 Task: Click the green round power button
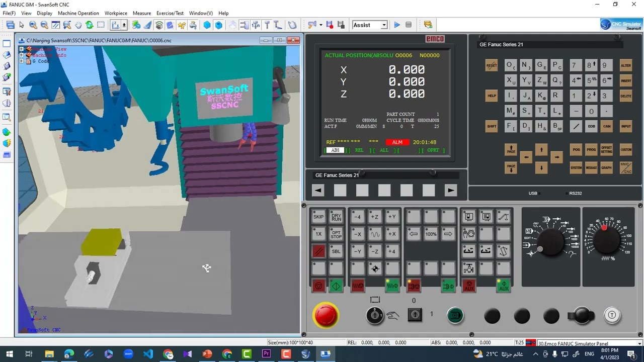pyautogui.click(x=455, y=315)
